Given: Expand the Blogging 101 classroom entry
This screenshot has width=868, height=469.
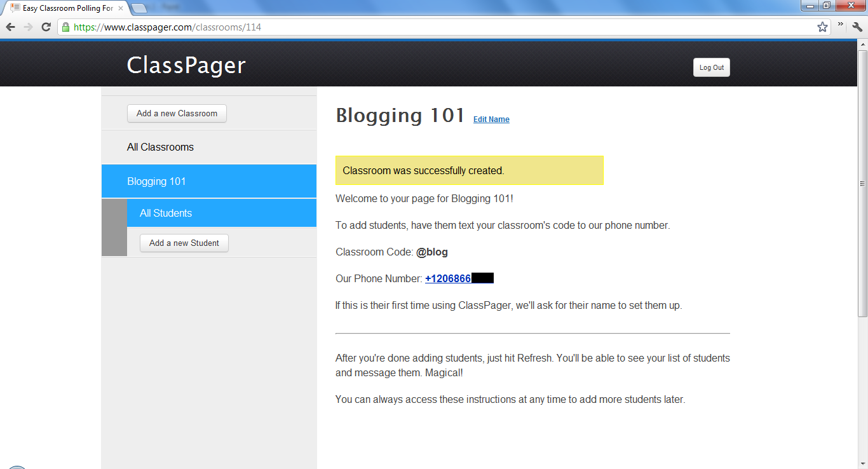Looking at the screenshot, I should pos(156,181).
